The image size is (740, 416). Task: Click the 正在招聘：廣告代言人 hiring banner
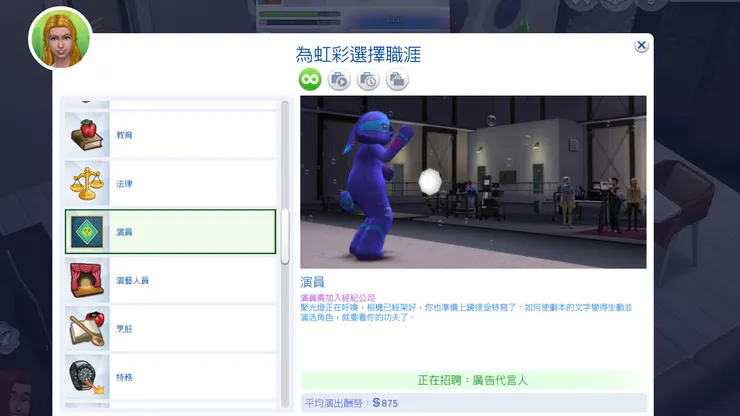[x=473, y=380]
